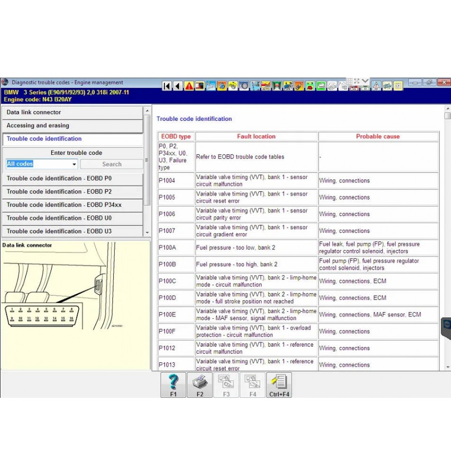Click the chevron-down overlay icon

[365, 81]
